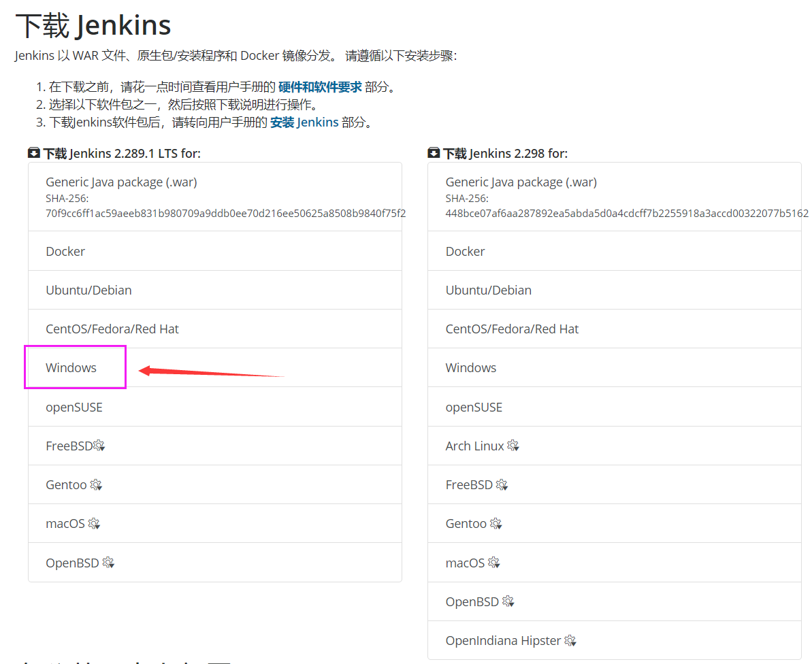Download Generic Java package (.war) for weekly 2.298
The image size is (812, 664).
point(615,197)
